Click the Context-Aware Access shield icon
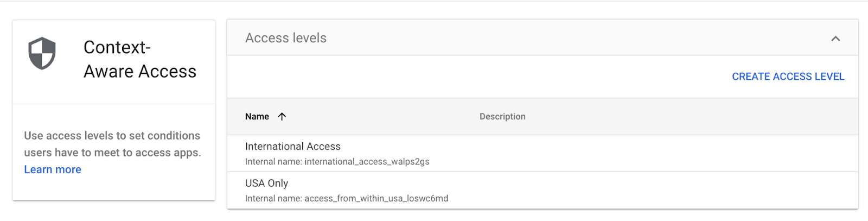868x221 pixels. tap(42, 53)
